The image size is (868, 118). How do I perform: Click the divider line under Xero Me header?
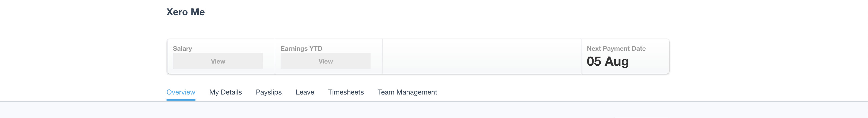point(434,28)
